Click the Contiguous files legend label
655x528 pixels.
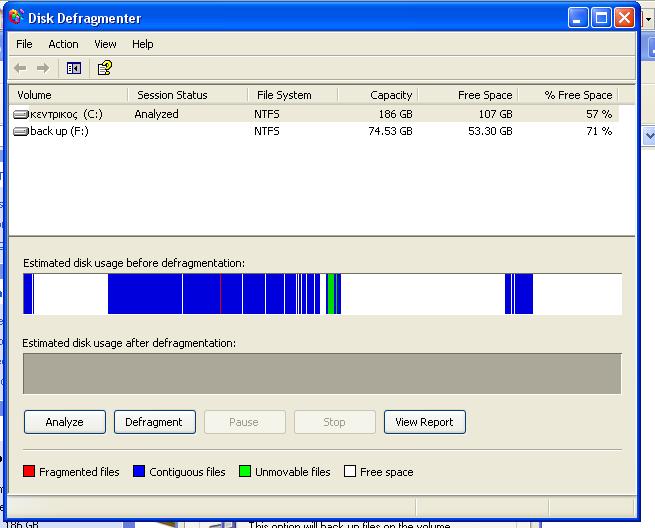click(x=187, y=472)
